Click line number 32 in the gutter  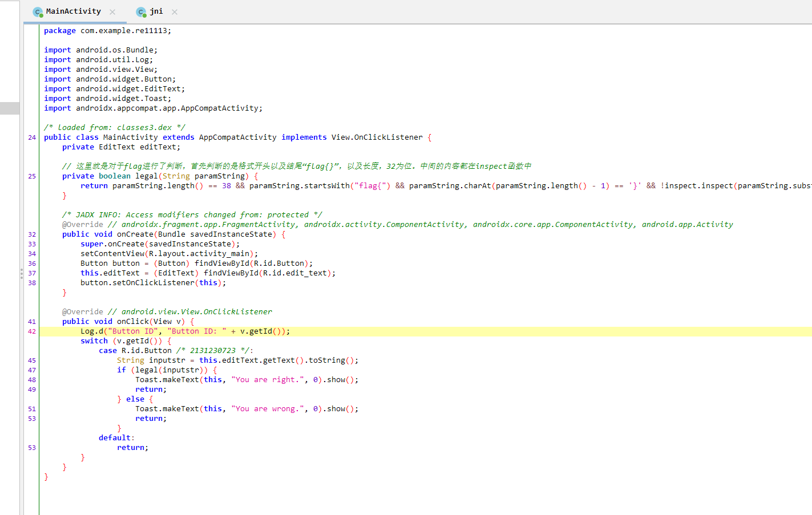click(32, 234)
